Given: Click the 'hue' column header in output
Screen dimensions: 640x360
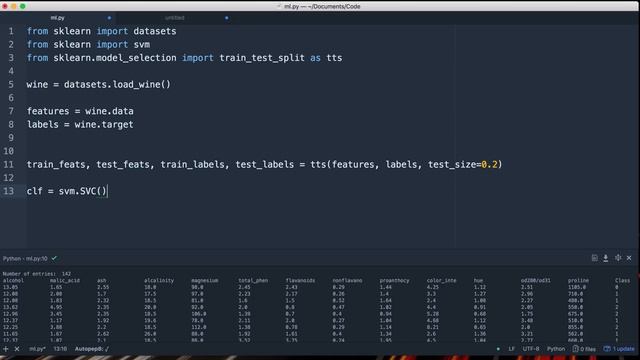Looking at the screenshot, I should 478,280.
